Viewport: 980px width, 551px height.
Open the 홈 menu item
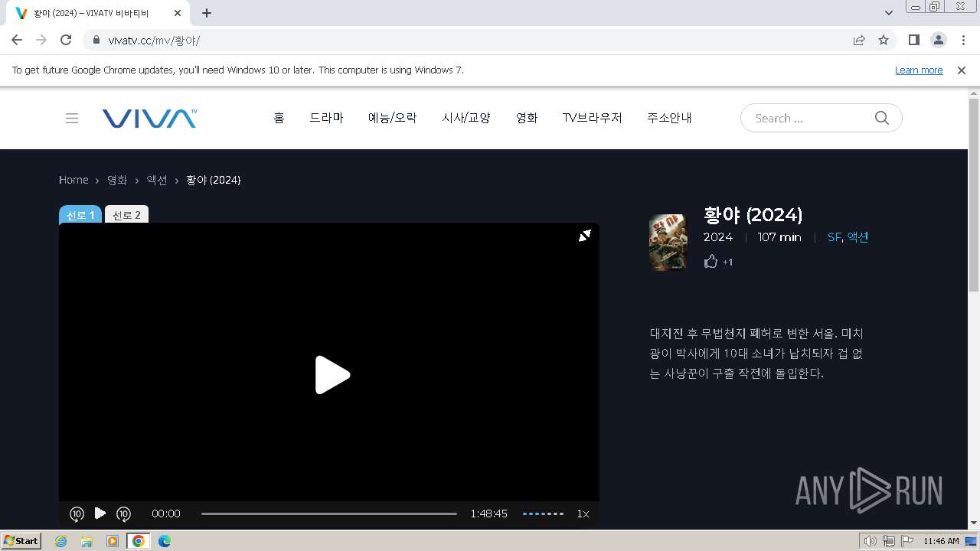279,118
